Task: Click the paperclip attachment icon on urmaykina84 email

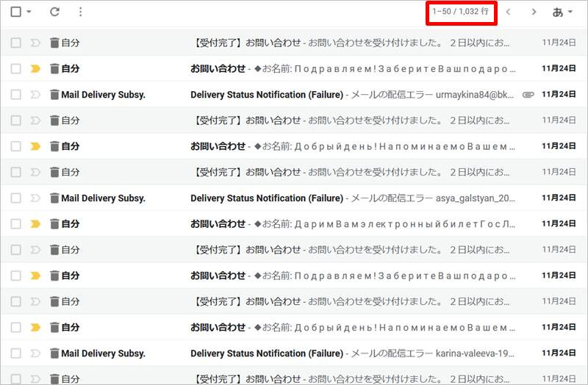Action: tap(528, 95)
